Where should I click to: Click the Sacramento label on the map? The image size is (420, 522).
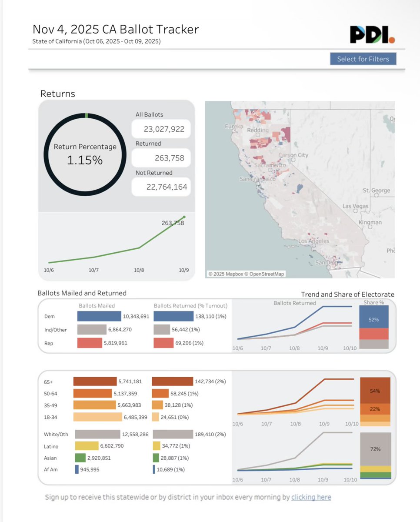coord(269,166)
